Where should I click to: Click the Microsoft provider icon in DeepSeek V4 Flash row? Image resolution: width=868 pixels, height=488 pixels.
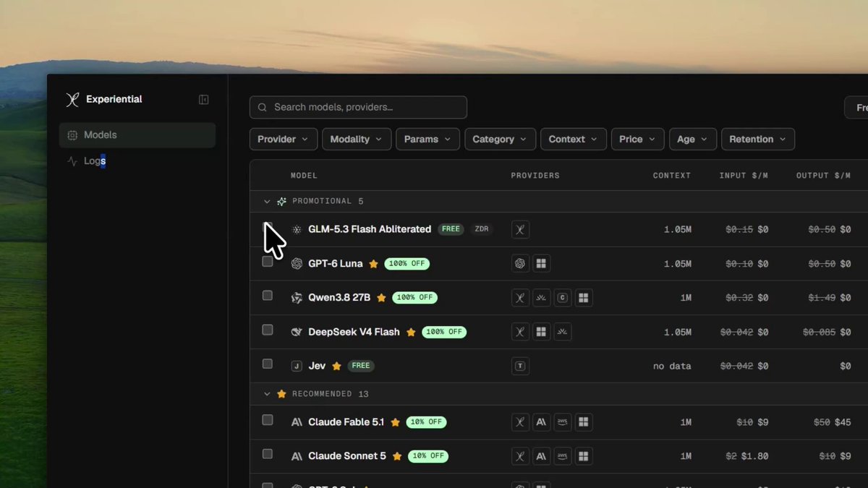tap(541, 332)
